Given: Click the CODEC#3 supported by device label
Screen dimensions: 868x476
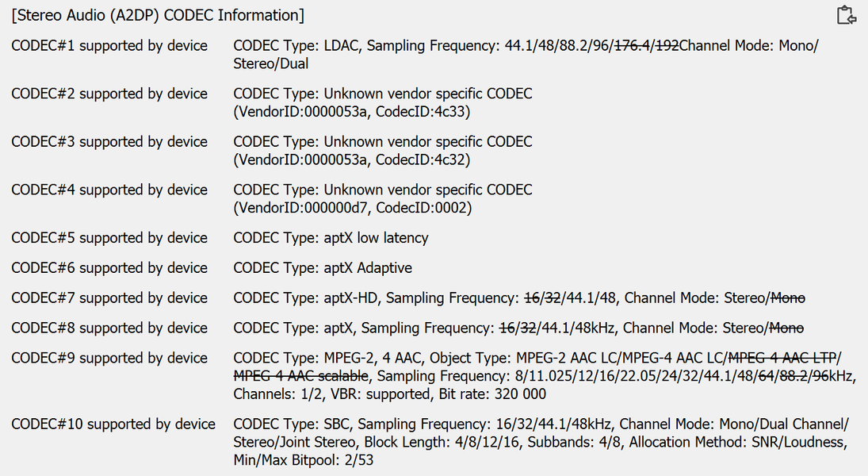Looking at the screenshot, I should (109, 142).
